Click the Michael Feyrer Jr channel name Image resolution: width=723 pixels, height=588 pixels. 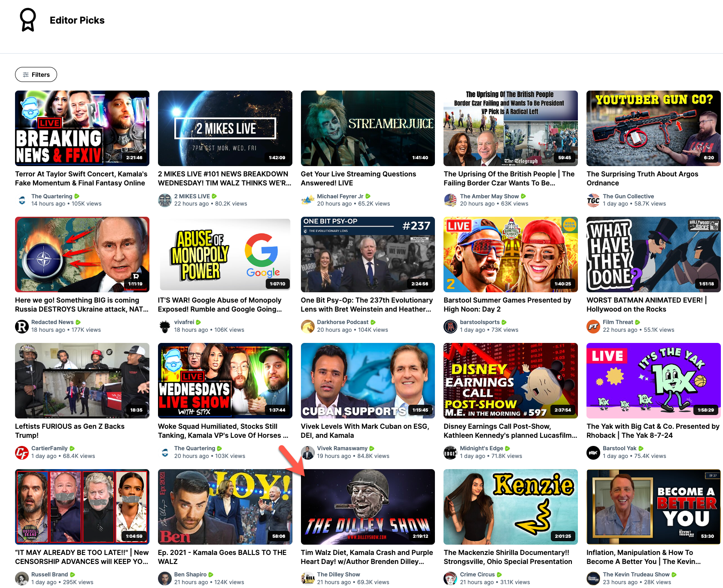(340, 196)
